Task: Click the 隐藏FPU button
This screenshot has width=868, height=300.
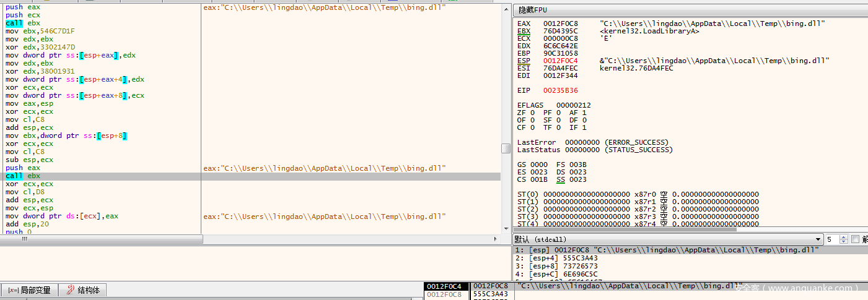Action: click(x=533, y=10)
